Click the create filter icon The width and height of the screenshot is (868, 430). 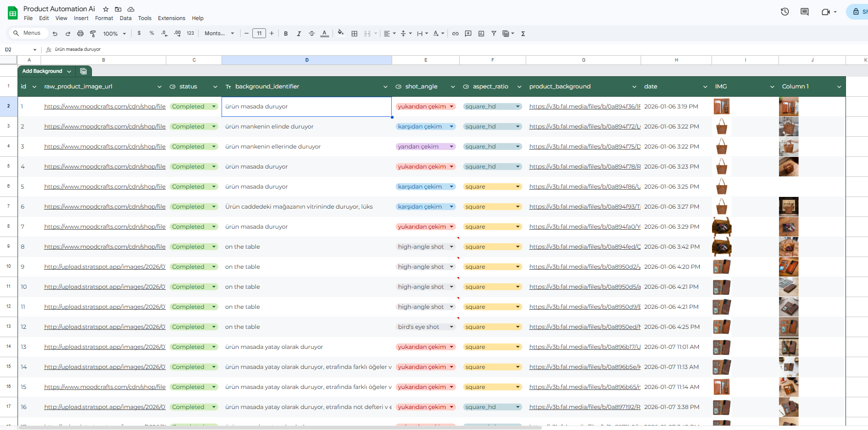(494, 34)
